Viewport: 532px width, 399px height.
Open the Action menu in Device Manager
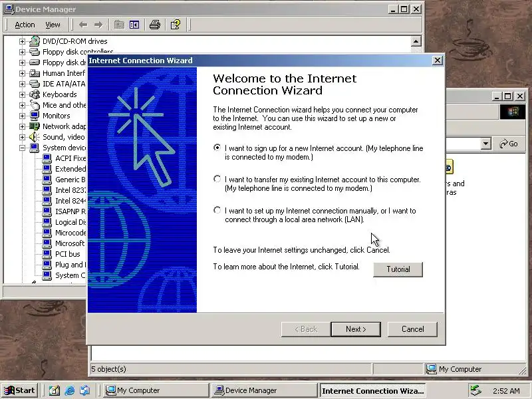[25, 25]
